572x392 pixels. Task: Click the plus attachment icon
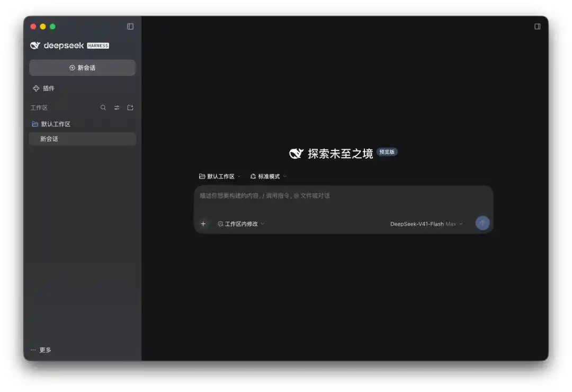click(203, 224)
